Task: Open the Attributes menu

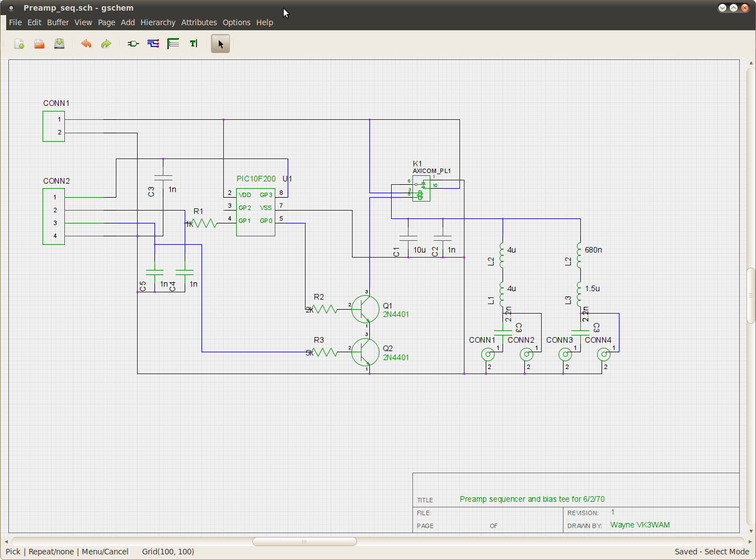Action: point(199,22)
